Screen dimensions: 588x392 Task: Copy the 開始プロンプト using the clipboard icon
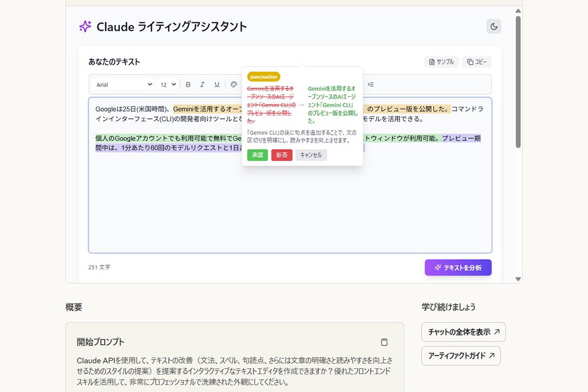point(384,342)
